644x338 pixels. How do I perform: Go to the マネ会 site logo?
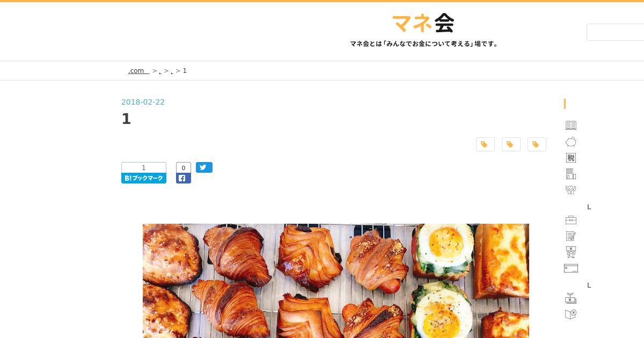tap(423, 23)
